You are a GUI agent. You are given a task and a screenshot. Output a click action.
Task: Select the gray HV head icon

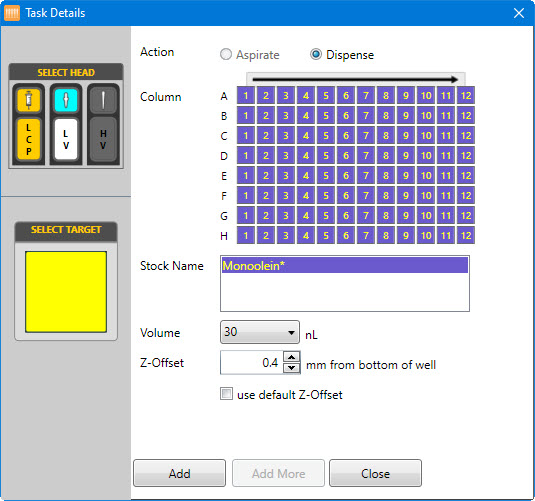(x=103, y=100)
